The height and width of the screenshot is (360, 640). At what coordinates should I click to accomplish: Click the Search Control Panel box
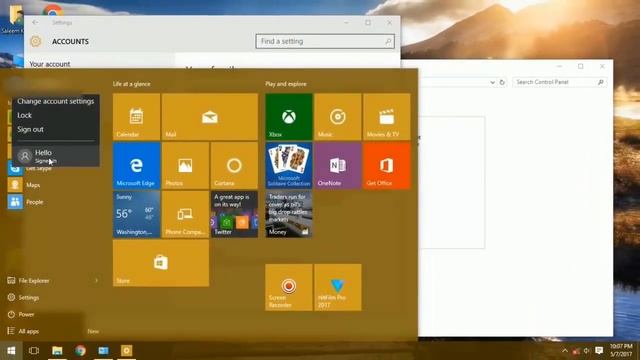click(559, 82)
